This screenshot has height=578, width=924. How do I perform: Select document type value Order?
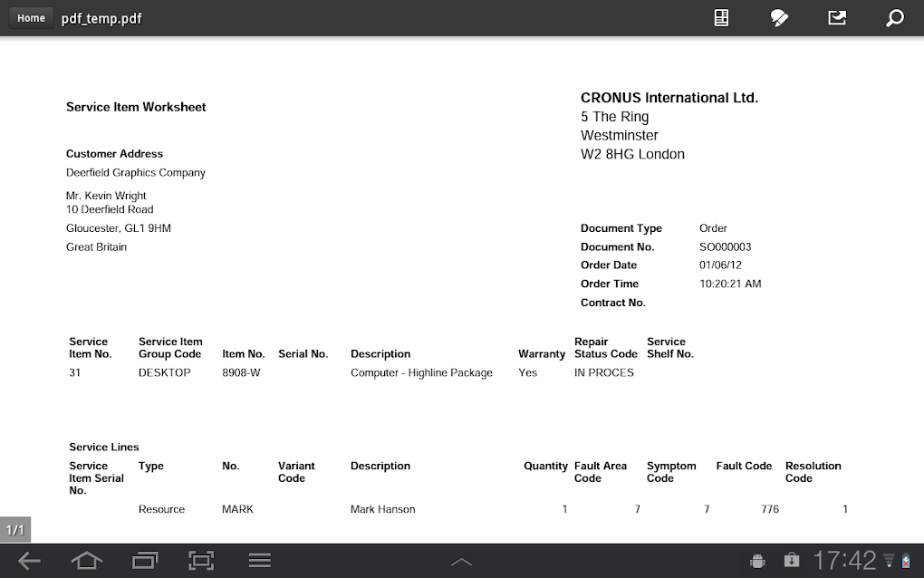713,228
